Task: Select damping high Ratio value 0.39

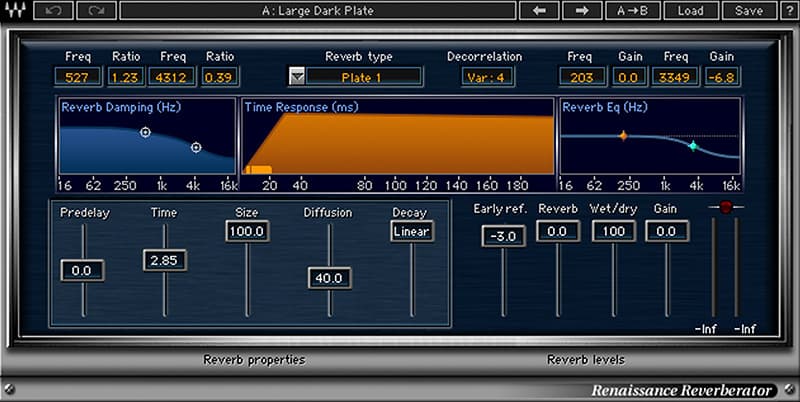Action: tap(219, 77)
